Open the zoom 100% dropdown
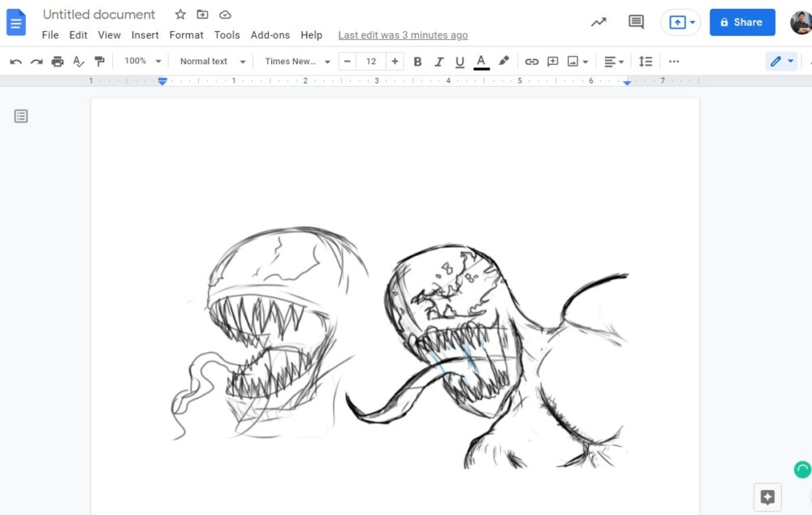 (143, 62)
